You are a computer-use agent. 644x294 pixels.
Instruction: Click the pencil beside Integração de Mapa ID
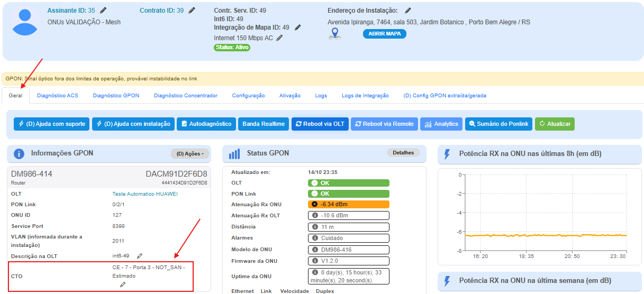(x=298, y=27)
